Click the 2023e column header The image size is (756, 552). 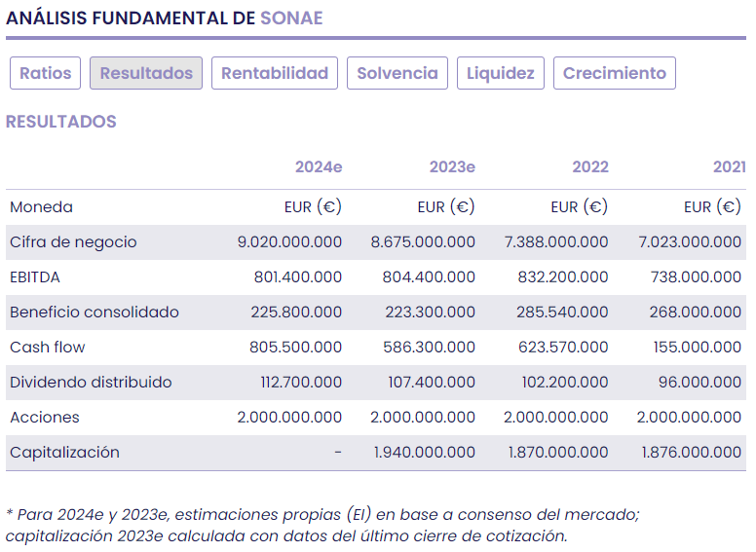point(452,166)
